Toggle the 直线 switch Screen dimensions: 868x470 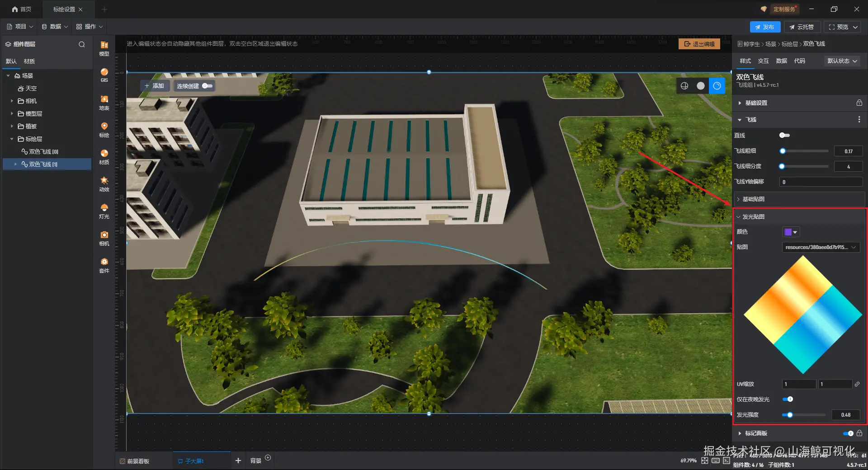tap(784, 135)
